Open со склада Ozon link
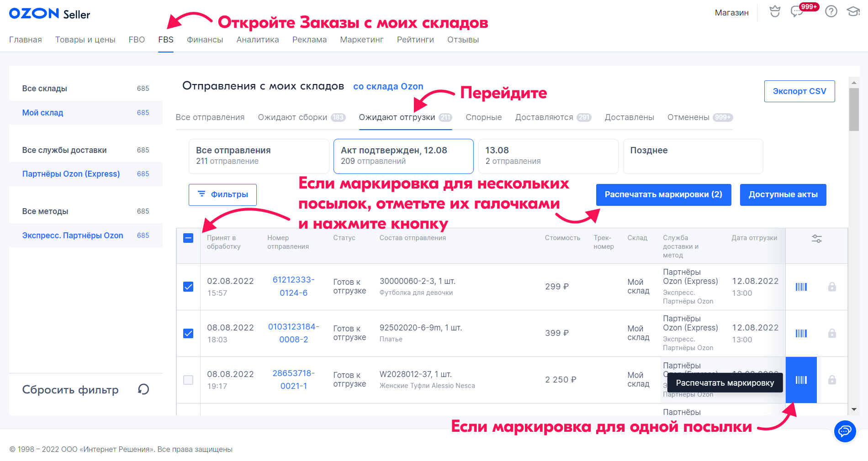Screen dimensions: 868x461 tap(388, 86)
